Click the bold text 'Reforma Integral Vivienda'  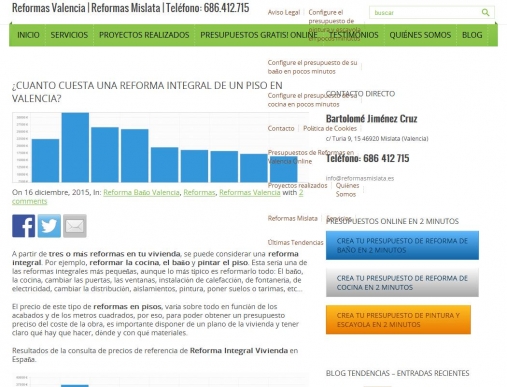[x=239, y=351]
